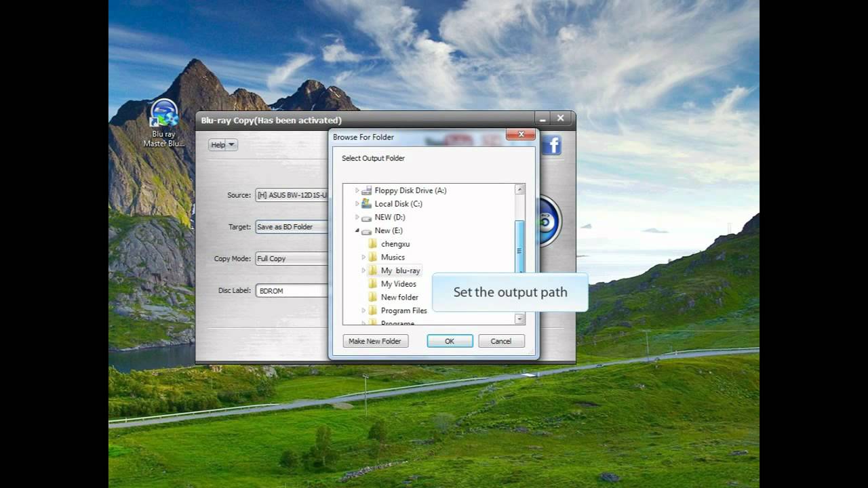
Task: Click the My Videos folder icon
Action: pos(373,283)
